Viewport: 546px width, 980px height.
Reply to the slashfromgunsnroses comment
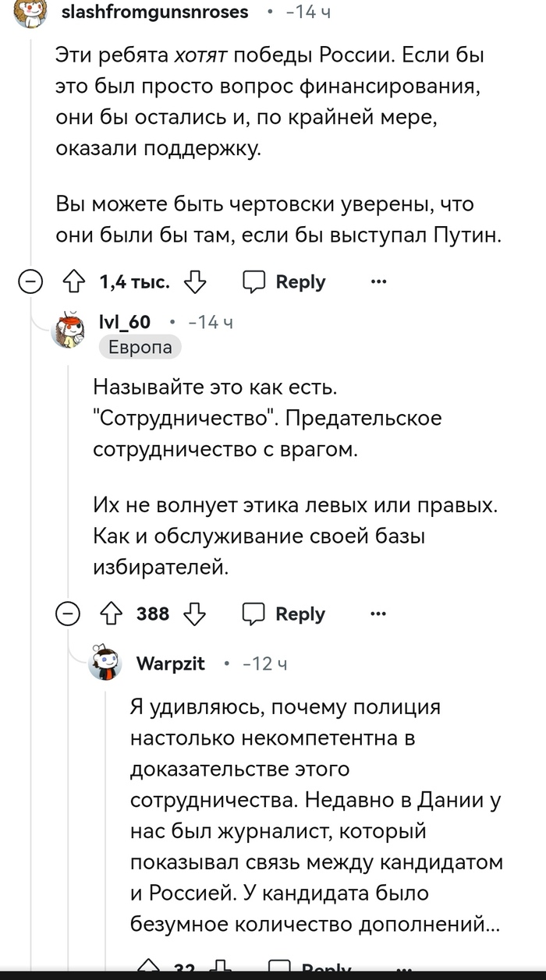[284, 282]
